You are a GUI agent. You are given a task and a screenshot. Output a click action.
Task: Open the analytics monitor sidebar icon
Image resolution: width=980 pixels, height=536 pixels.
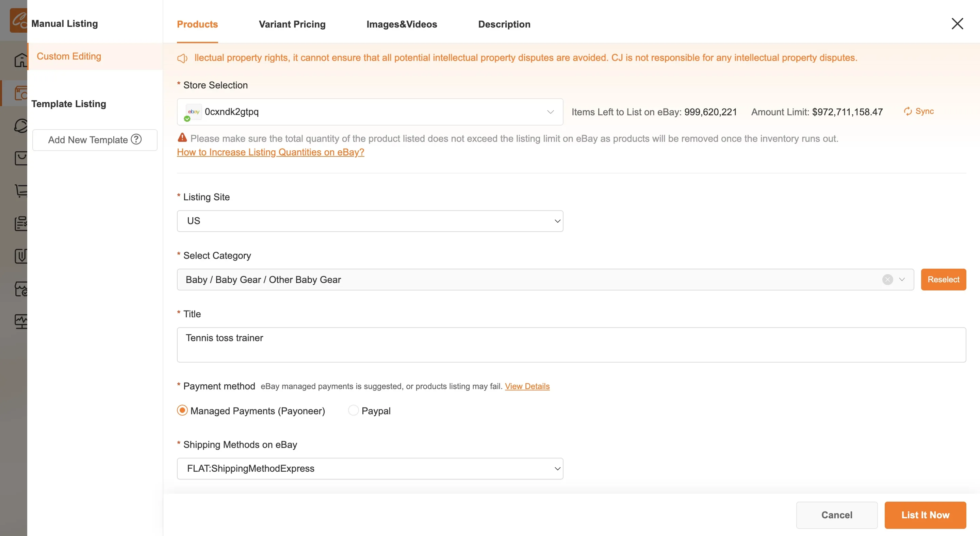tap(21, 322)
